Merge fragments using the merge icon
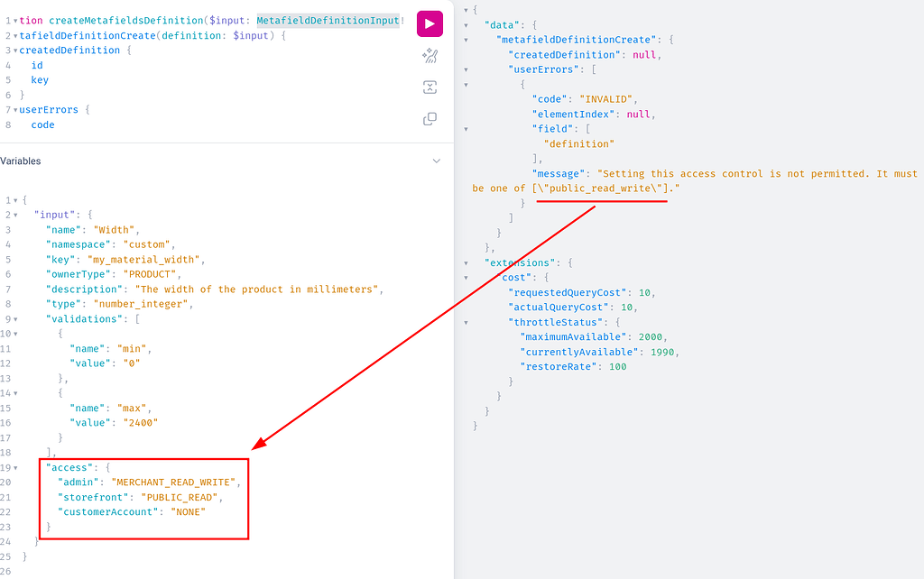The width and height of the screenshot is (924, 579). coord(430,87)
